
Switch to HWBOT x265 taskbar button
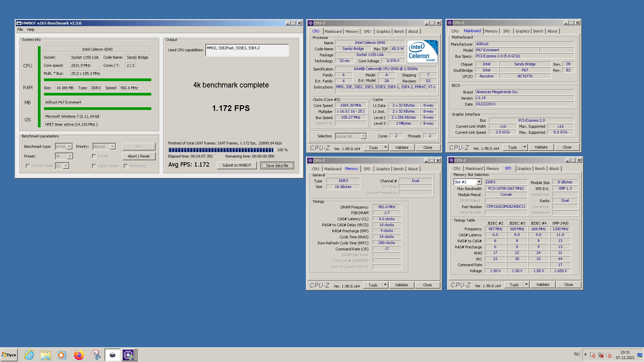(x=112, y=355)
